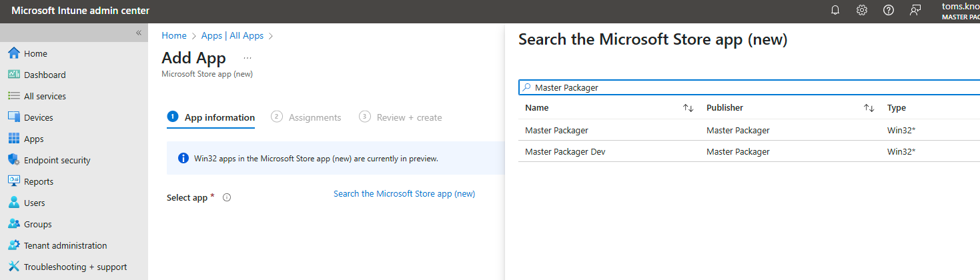Click the Tenant administration icon
The width and height of the screenshot is (980, 280).
coord(14,245)
